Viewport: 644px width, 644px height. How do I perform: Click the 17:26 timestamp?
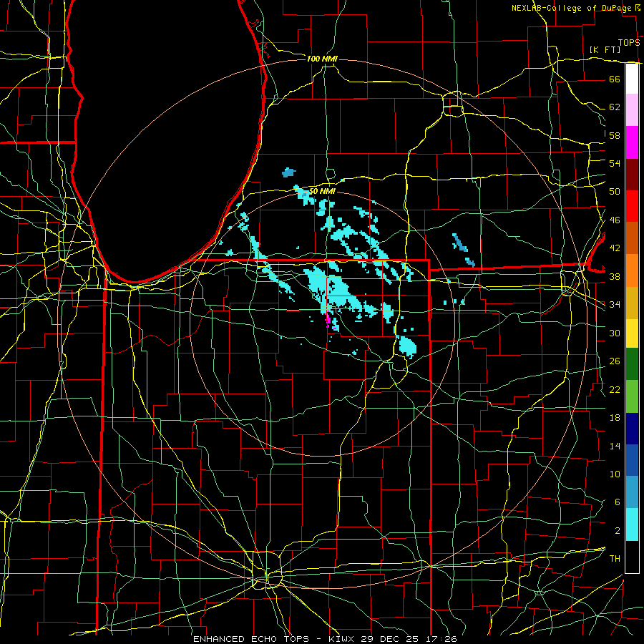[440, 639]
